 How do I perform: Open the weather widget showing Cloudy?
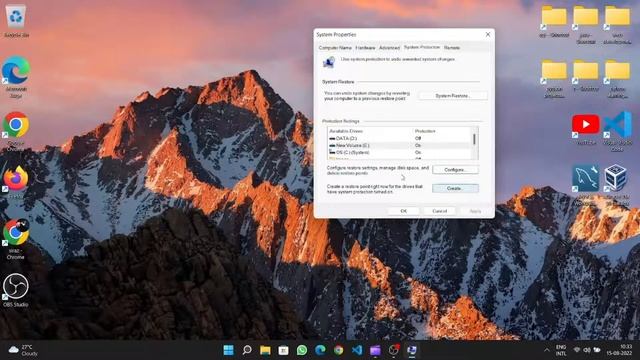click(x=23, y=350)
